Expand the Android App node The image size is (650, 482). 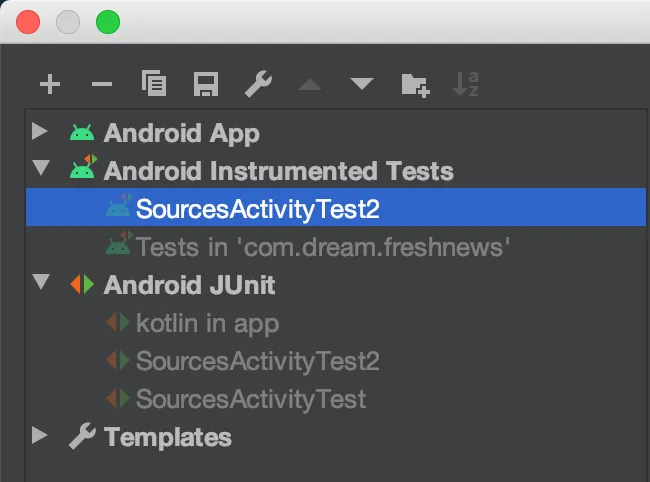[40, 132]
